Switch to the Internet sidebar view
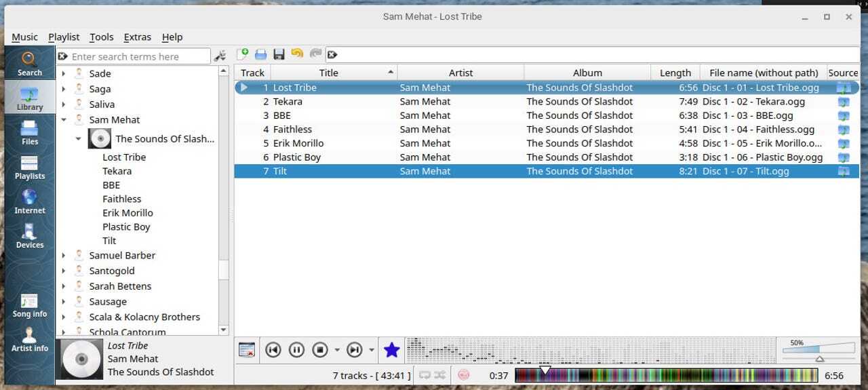 (30, 201)
